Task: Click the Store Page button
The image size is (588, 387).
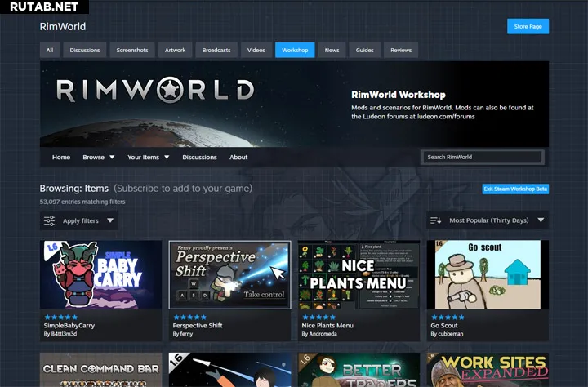Action: (528, 26)
